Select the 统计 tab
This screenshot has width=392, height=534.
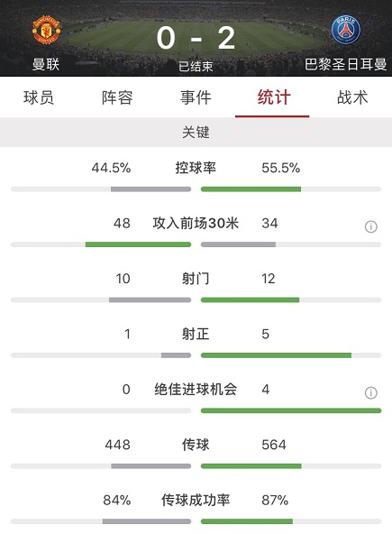(x=274, y=97)
